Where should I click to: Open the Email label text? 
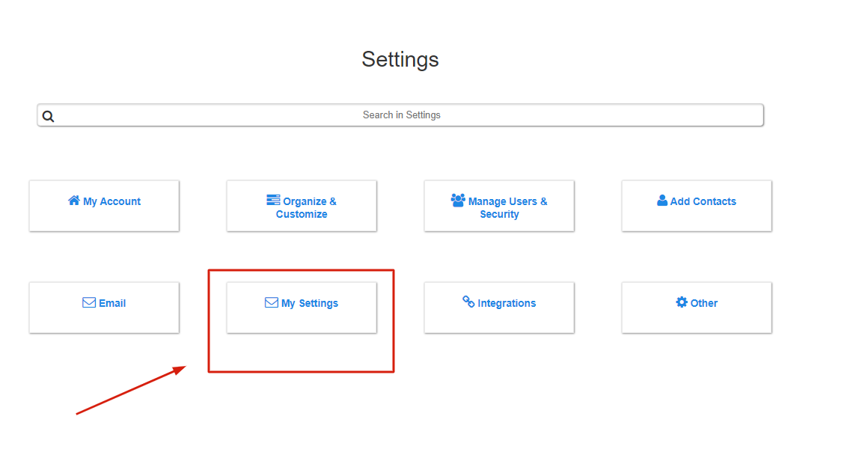click(x=112, y=303)
